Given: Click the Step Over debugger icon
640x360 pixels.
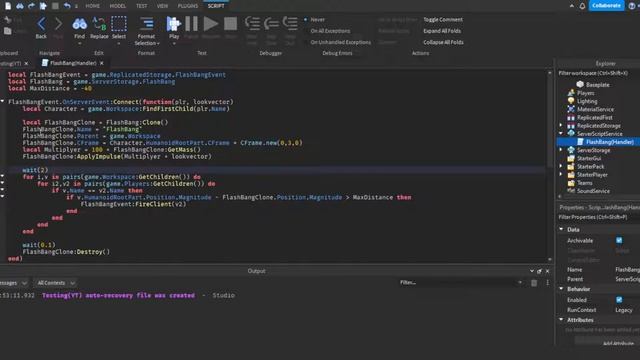Looking at the screenshot, I should point(271,24).
